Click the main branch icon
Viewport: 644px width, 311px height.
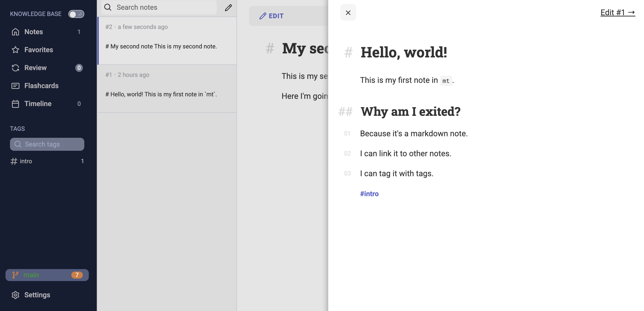click(x=15, y=275)
